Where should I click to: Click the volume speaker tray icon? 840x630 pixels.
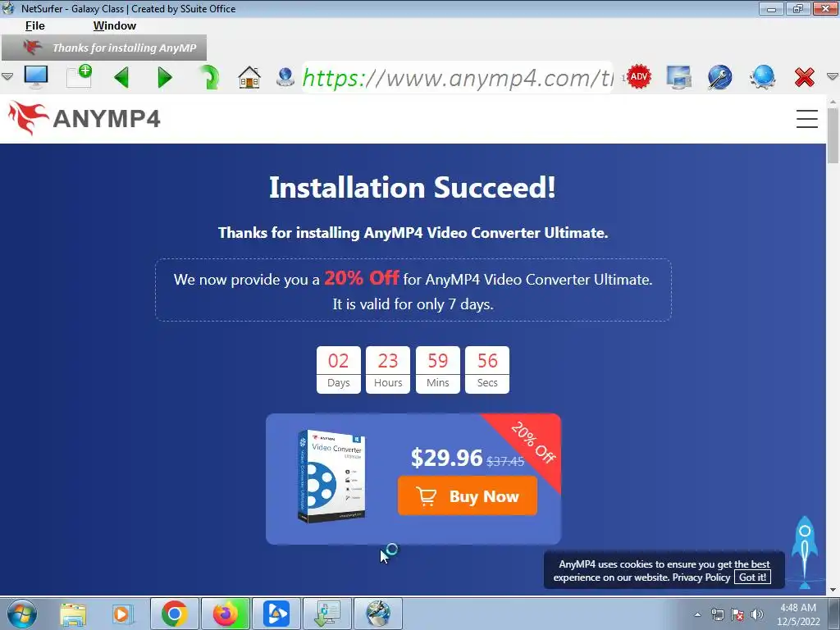click(757, 614)
